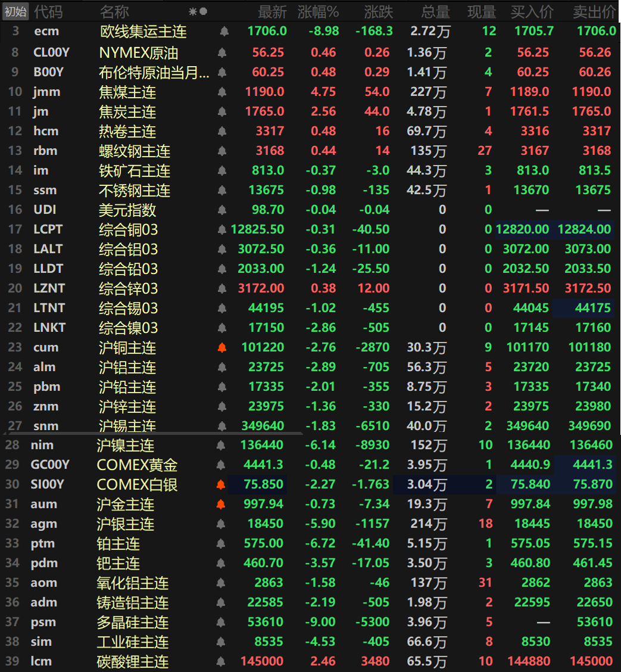
Task: Click the star-dot marker icon in header
Action: (198, 11)
